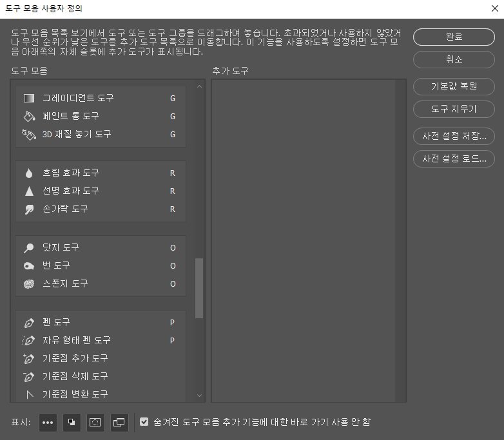Select the 스폰지 도구 label
Image resolution: width=504 pixels, height=440 pixels.
pos(65,283)
